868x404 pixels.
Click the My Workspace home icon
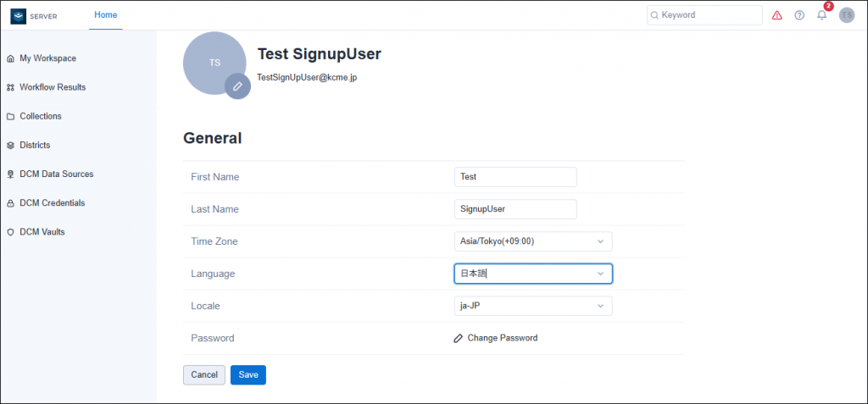click(x=10, y=58)
